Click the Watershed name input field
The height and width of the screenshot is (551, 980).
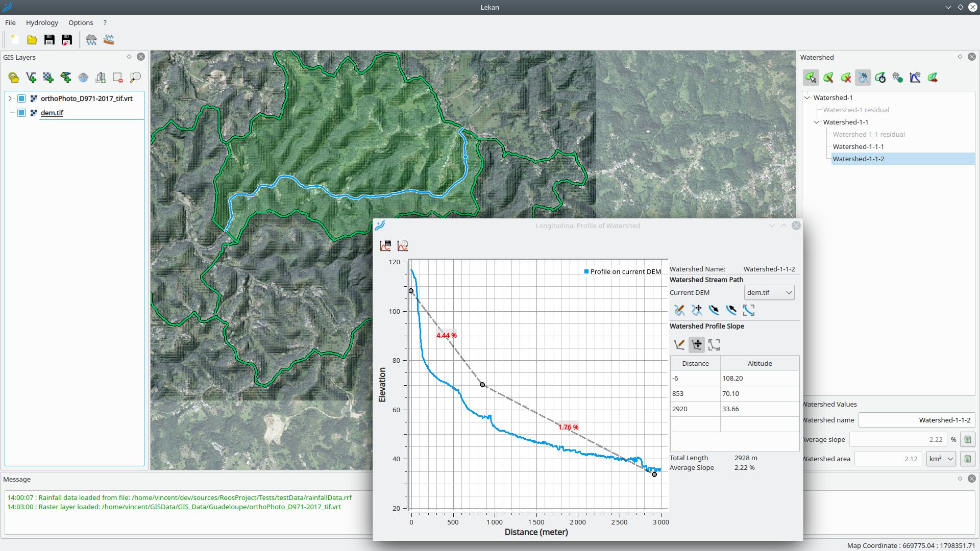(x=916, y=420)
